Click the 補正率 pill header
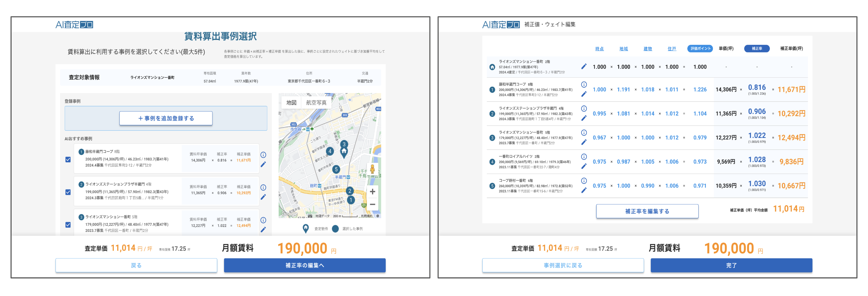Viewport: 868px width, 296px height. 757,49
